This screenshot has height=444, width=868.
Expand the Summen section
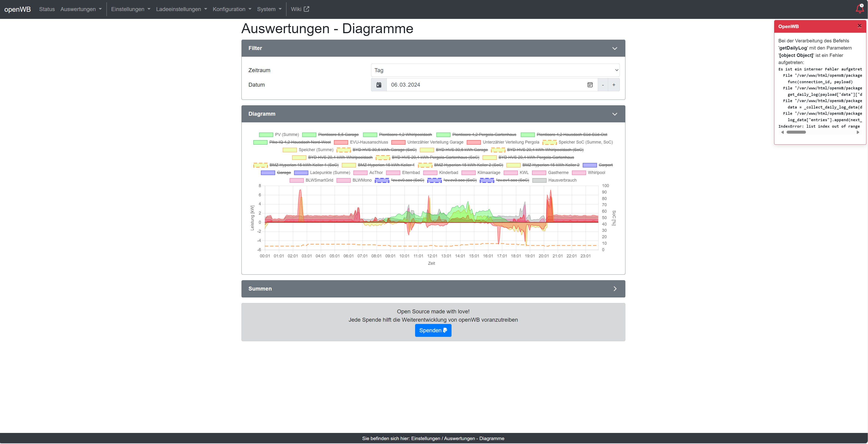click(x=615, y=288)
